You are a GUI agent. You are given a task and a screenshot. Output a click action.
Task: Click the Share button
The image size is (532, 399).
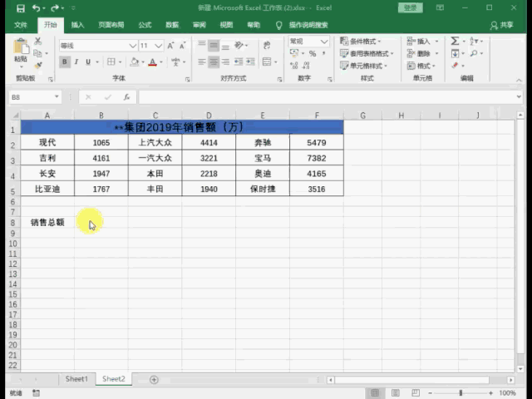click(x=502, y=25)
